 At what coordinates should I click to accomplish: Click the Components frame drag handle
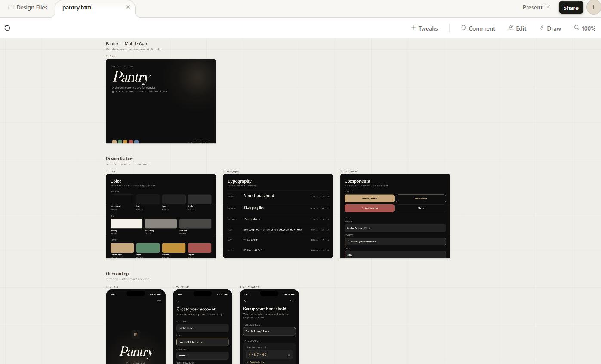(x=341, y=171)
